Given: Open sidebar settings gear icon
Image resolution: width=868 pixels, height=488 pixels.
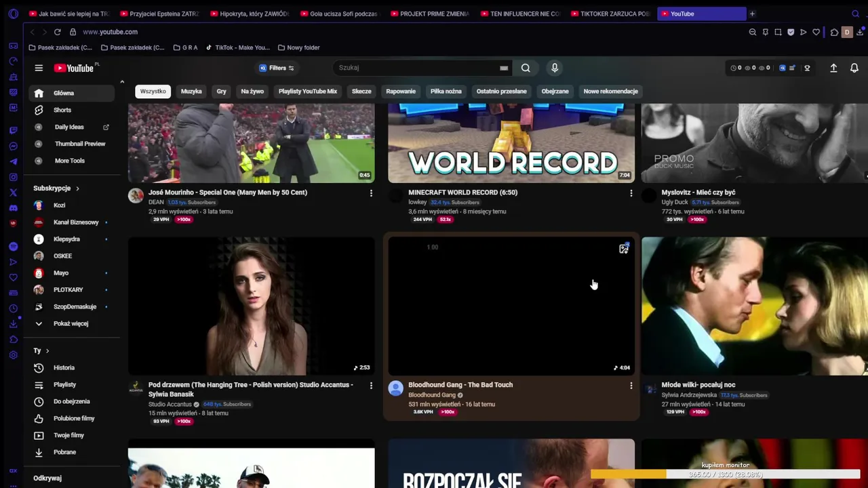Looking at the screenshot, I should point(13,354).
